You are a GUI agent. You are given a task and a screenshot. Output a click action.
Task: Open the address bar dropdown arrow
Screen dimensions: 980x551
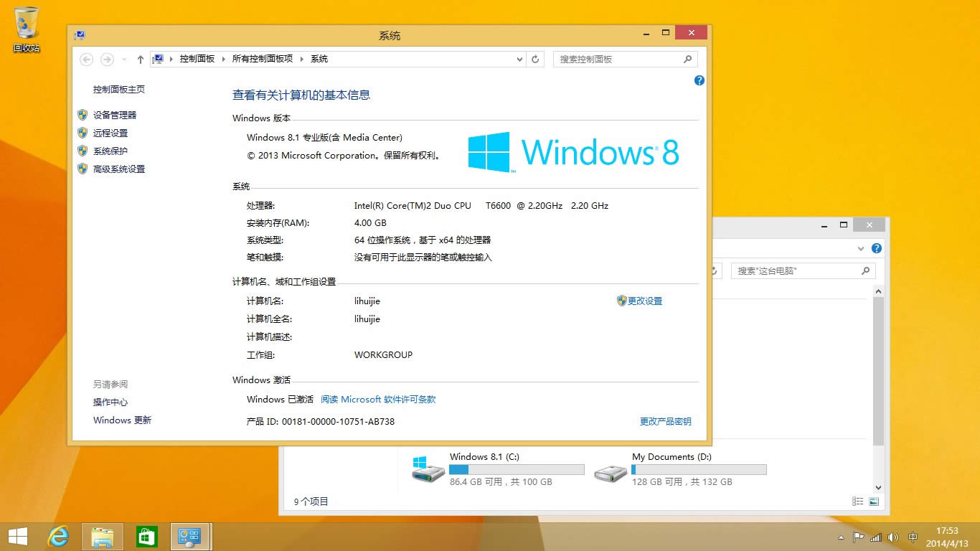(x=519, y=59)
